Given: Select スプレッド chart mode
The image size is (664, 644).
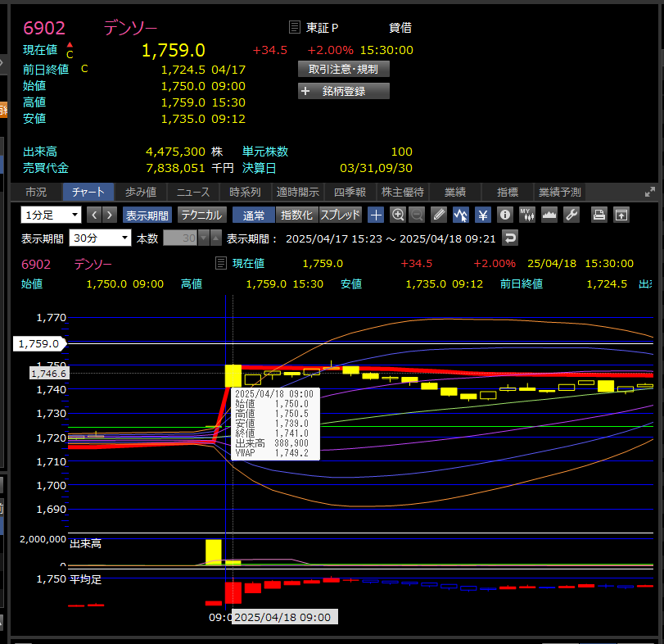Looking at the screenshot, I should coord(340,215).
